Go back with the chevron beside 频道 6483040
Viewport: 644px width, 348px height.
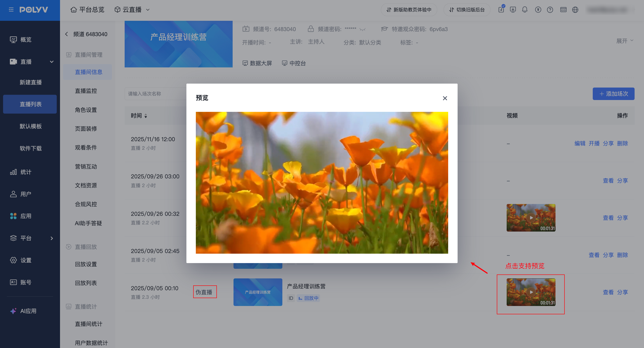coord(67,34)
